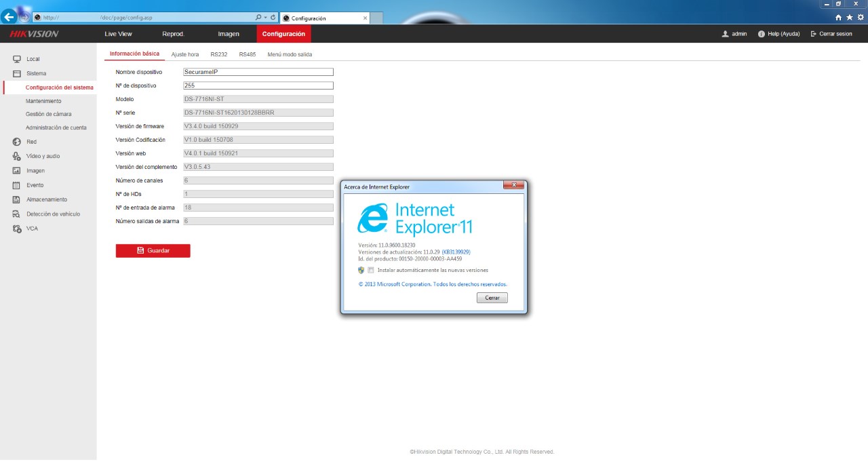Select Administración de cuenta in sidebar
This screenshot has width=868, height=470.
click(x=56, y=128)
